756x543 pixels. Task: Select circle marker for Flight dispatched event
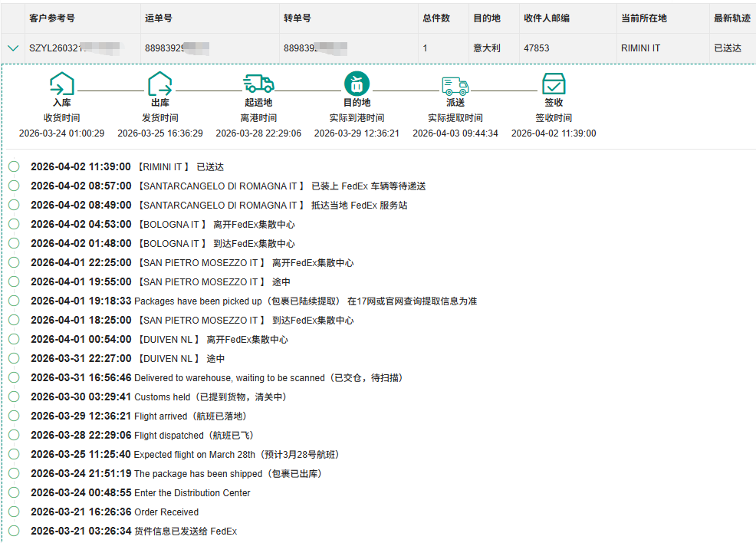pos(14,435)
